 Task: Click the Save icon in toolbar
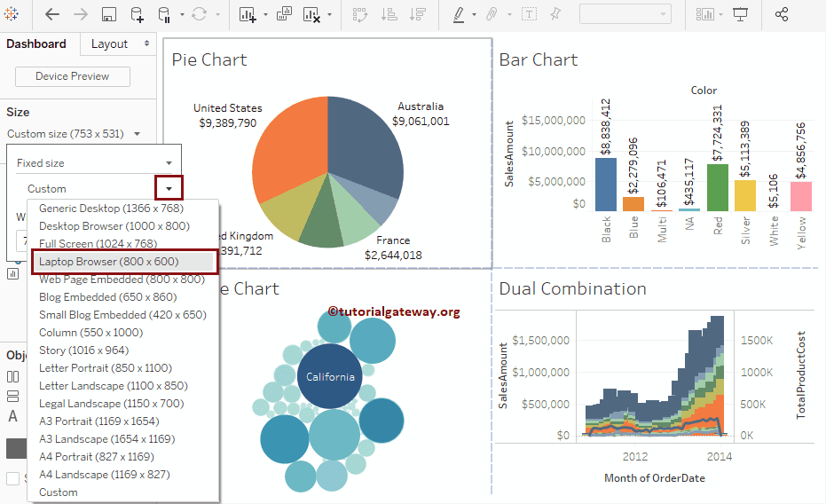(x=108, y=14)
